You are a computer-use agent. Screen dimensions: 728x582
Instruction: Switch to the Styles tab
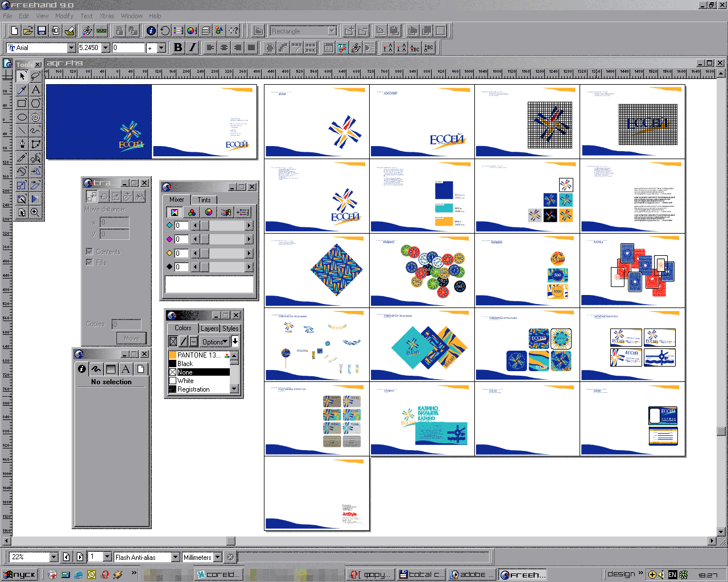click(230, 329)
